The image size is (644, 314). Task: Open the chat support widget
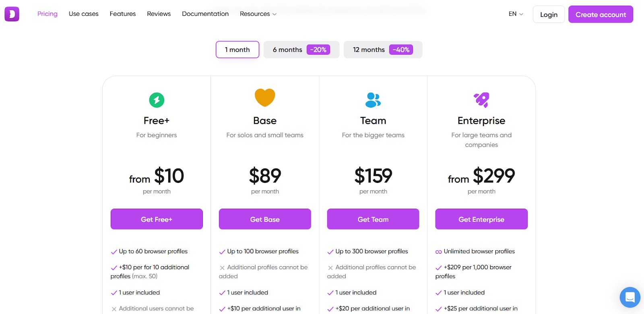coord(630,297)
